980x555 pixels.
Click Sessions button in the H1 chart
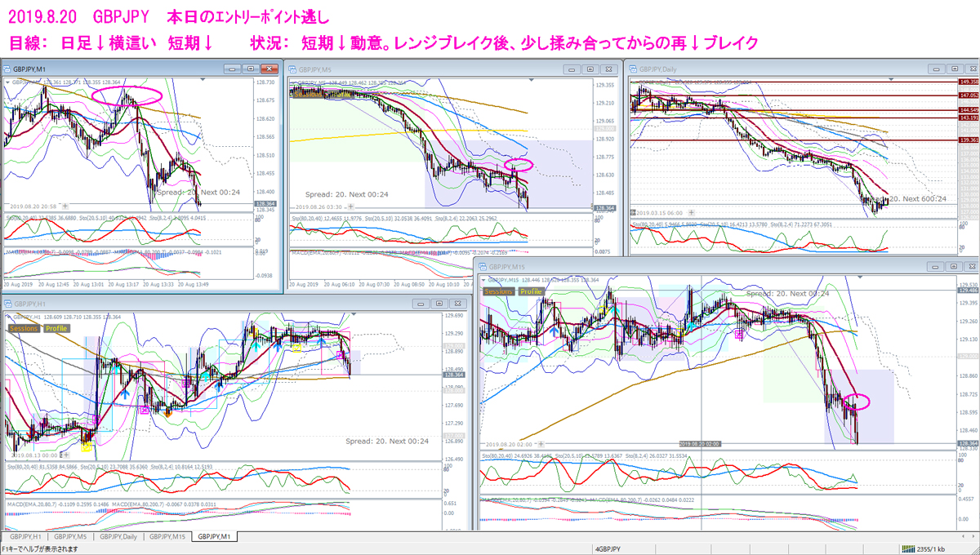(24, 328)
